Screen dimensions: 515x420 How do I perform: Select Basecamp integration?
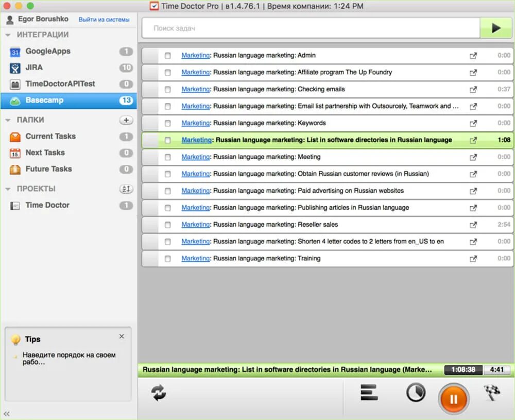(x=68, y=100)
